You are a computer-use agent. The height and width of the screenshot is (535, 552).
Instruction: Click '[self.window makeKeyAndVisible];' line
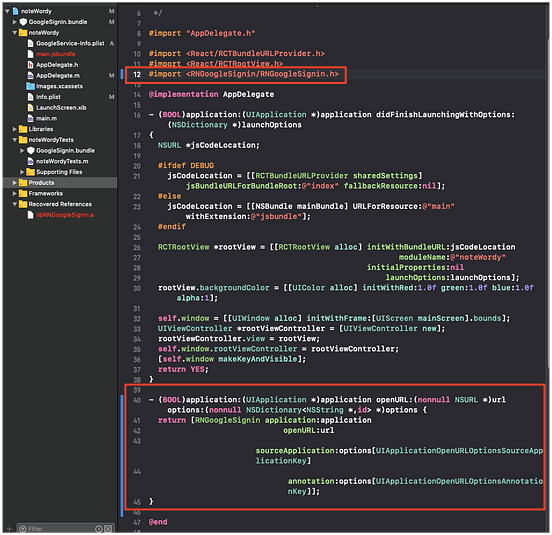232,359
